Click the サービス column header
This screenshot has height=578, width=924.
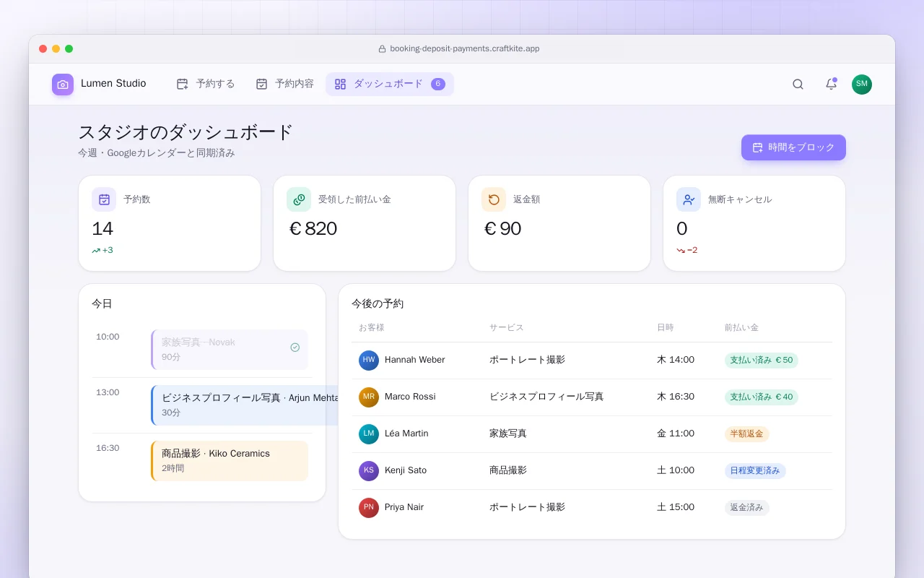[506, 328]
